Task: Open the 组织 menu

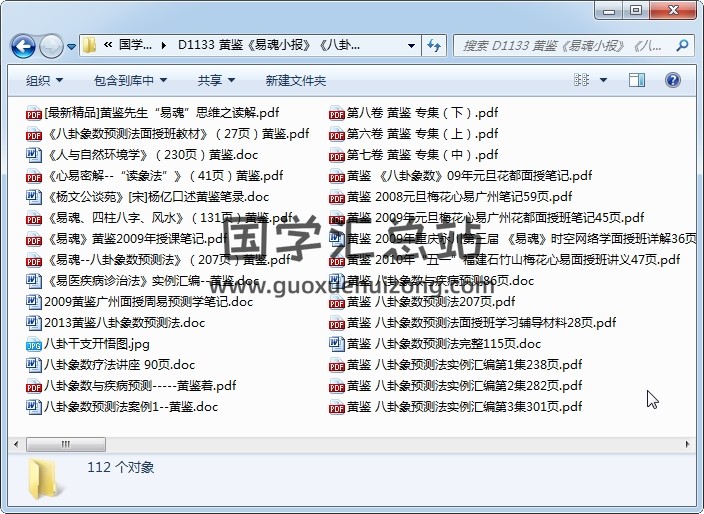Action: tap(44, 80)
